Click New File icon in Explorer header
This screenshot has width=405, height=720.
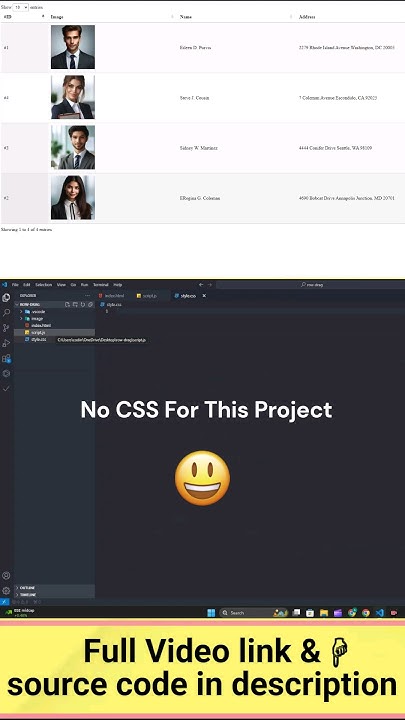pyautogui.click(x=67, y=304)
